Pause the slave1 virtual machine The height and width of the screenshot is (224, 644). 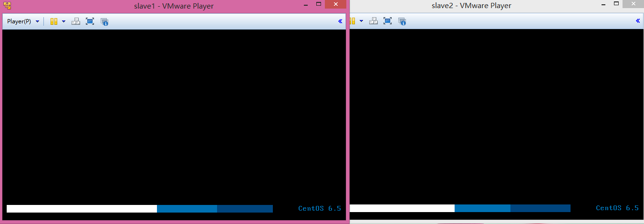tap(54, 21)
